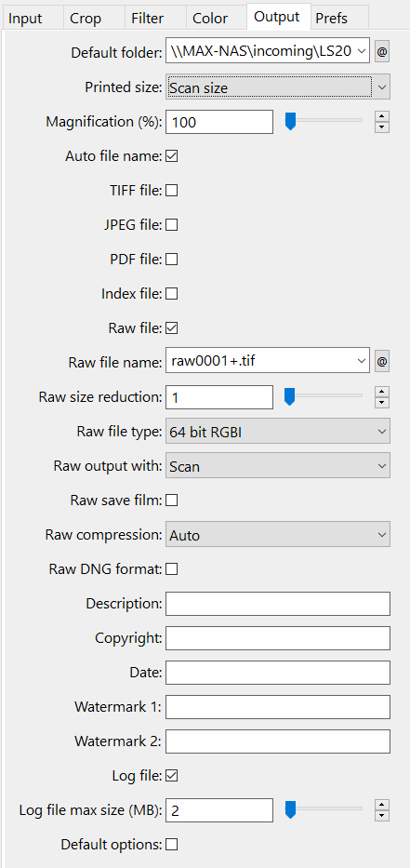410x868 pixels.
Task: Open the Raw output with dropdown
Action: pyautogui.click(x=278, y=465)
